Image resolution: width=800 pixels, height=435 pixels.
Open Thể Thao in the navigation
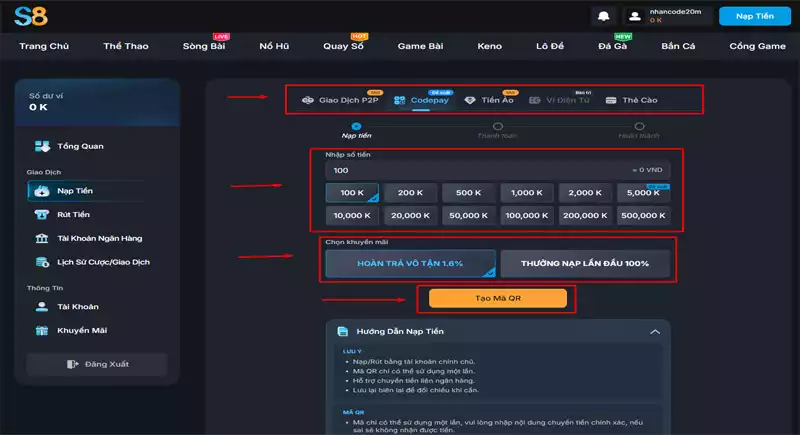tap(126, 46)
